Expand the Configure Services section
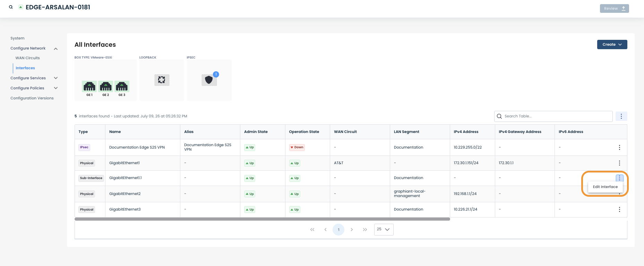The width and height of the screenshot is (644, 266). [x=56, y=78]
